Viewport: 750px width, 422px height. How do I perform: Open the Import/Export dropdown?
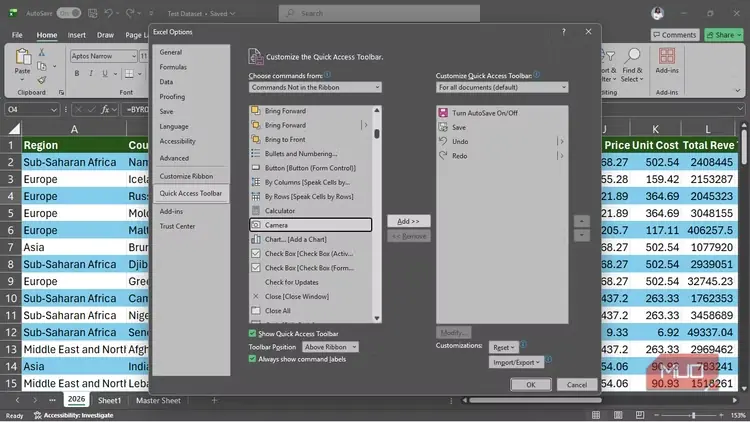516,362
